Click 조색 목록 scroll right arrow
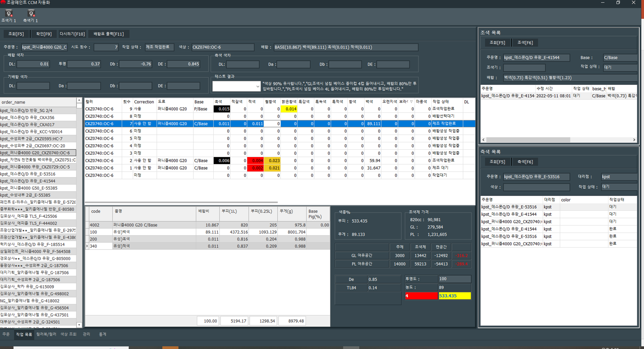 [634, 140]
